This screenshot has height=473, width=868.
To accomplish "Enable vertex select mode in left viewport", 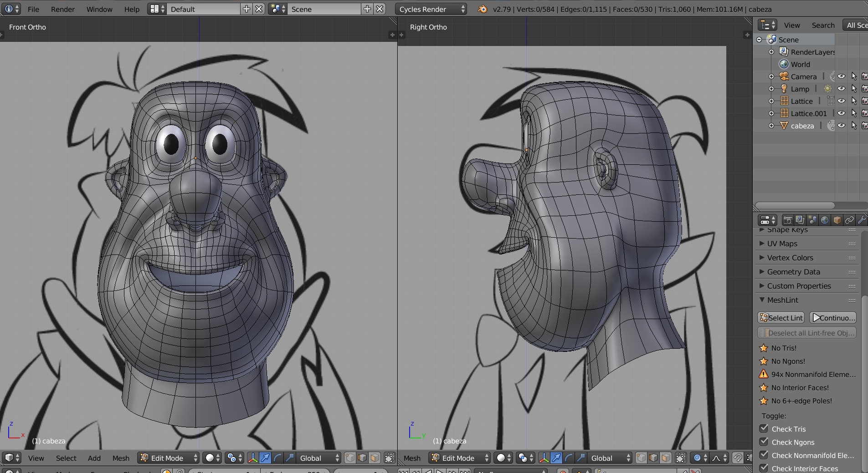I will (350, 458).
